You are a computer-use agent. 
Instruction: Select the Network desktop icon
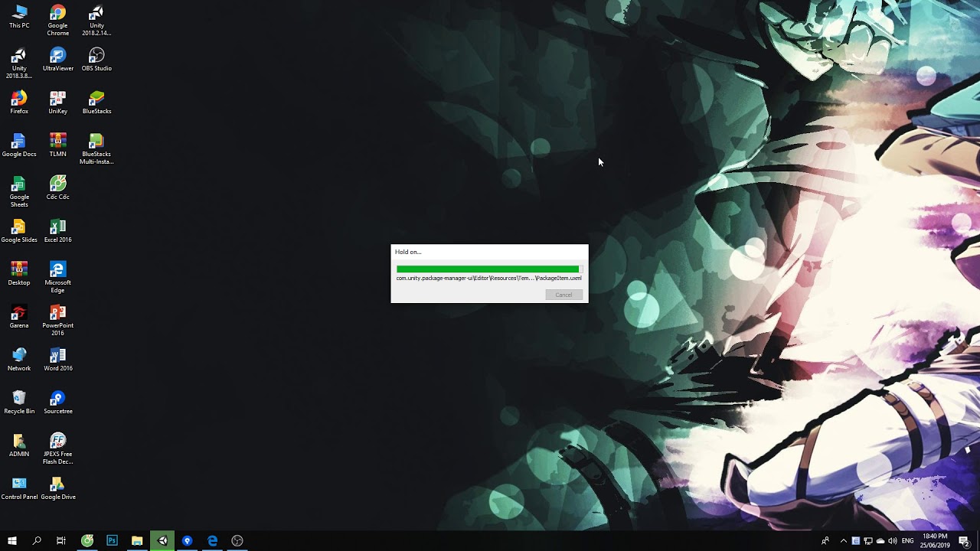(19, 360)
